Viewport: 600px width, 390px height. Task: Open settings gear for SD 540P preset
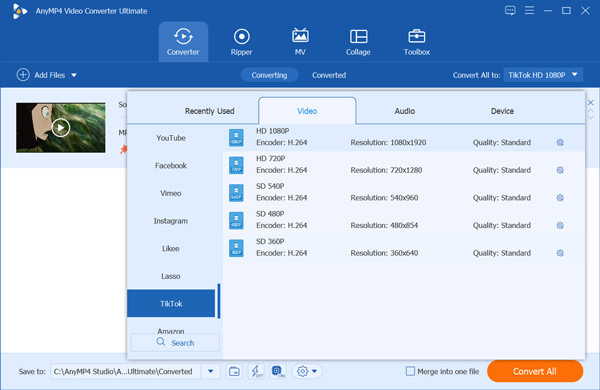click(x=560, y=197)
